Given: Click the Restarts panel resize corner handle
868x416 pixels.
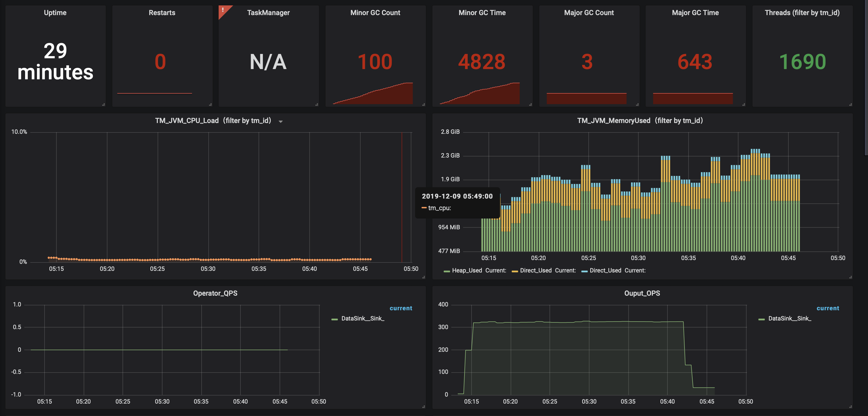Looking at the screenshot, I should pyautogui.click(x=210, y=104).
